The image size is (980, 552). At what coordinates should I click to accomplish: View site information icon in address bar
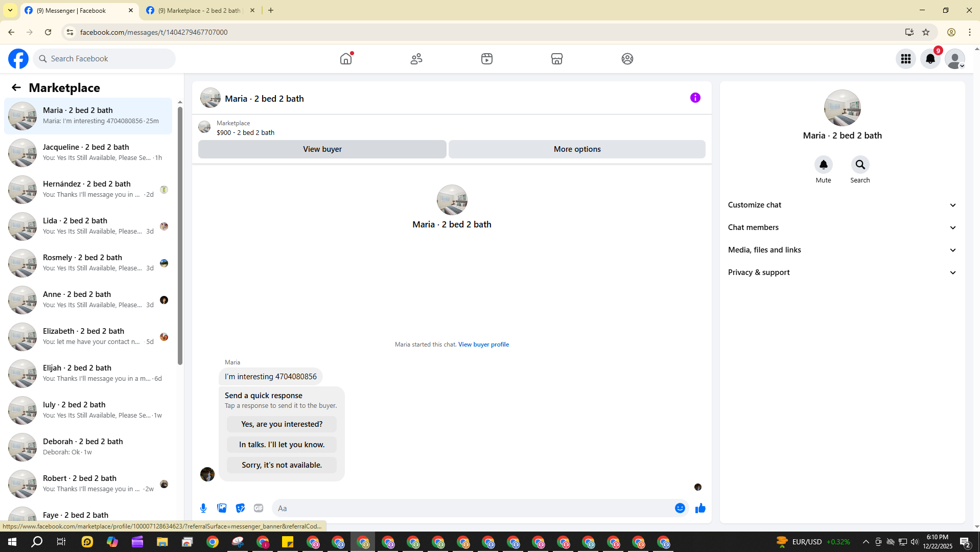coord(70,32)
